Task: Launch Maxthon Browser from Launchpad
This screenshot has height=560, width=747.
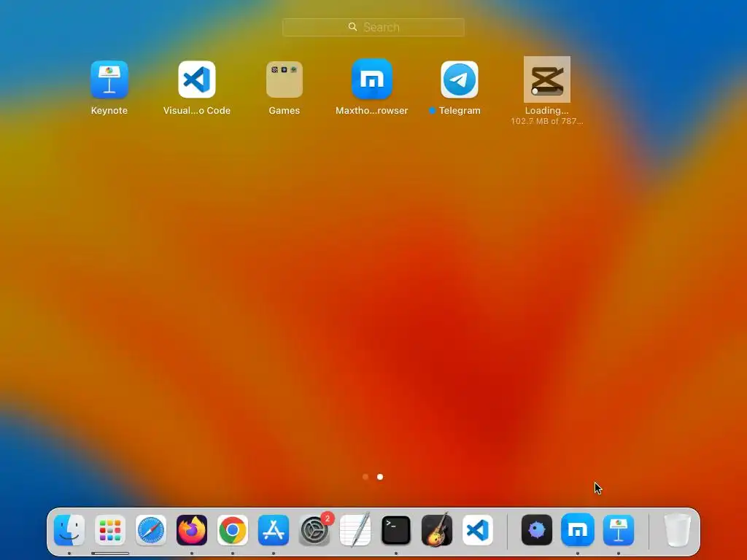Action: point(372,79)
